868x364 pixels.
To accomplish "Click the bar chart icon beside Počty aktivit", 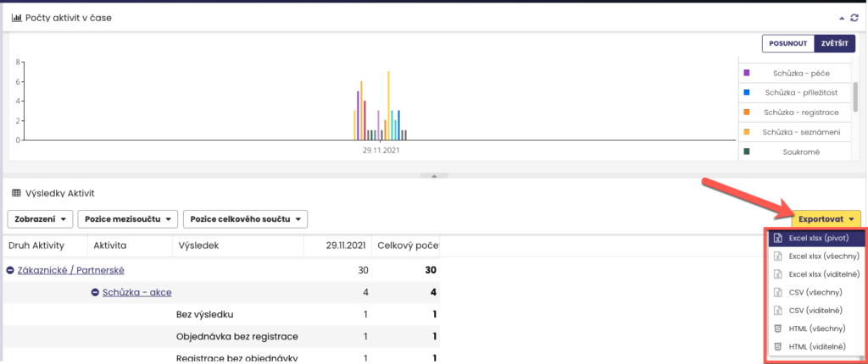I will tap(17, 18).
